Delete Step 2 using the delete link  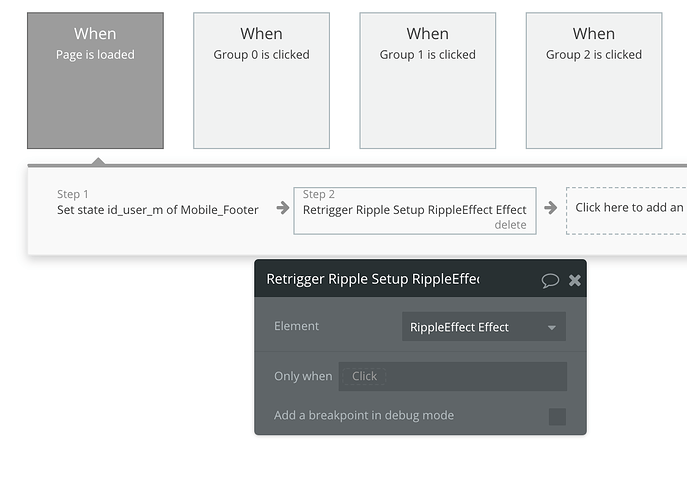tap(510, 225)
